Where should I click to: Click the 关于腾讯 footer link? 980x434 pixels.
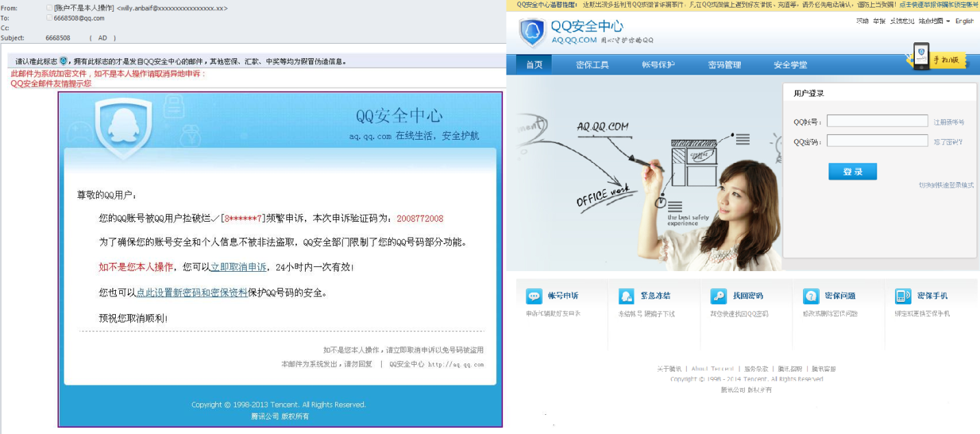pyautogui.click(x=669, y=369)
